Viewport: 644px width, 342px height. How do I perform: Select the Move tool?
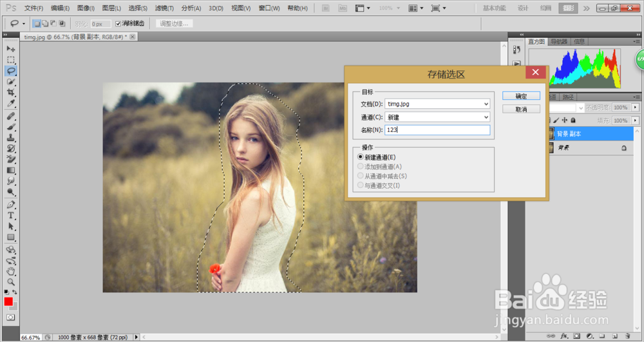click(x=11, y=49)
